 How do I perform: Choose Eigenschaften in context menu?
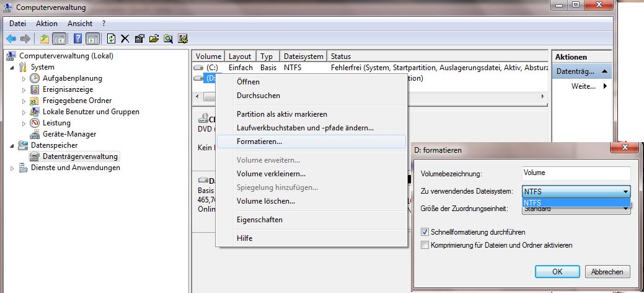(311, 220)
